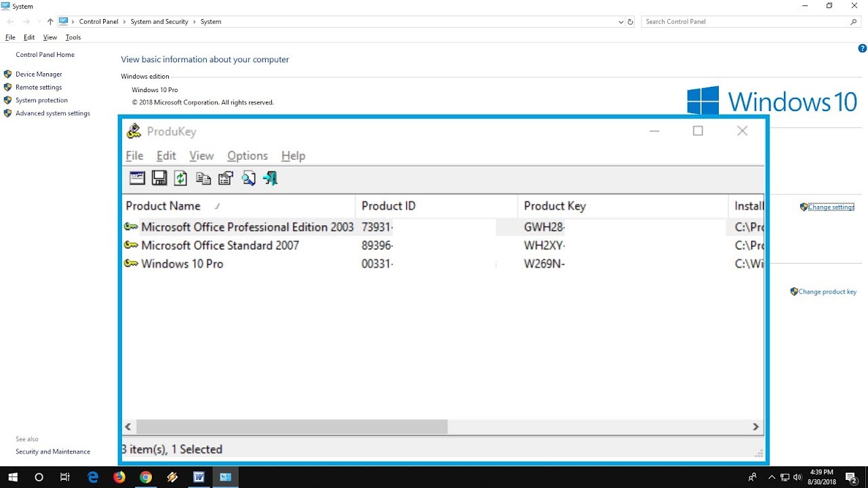
Task: Open the File menu in System window
Action: (x=10, y=37)
